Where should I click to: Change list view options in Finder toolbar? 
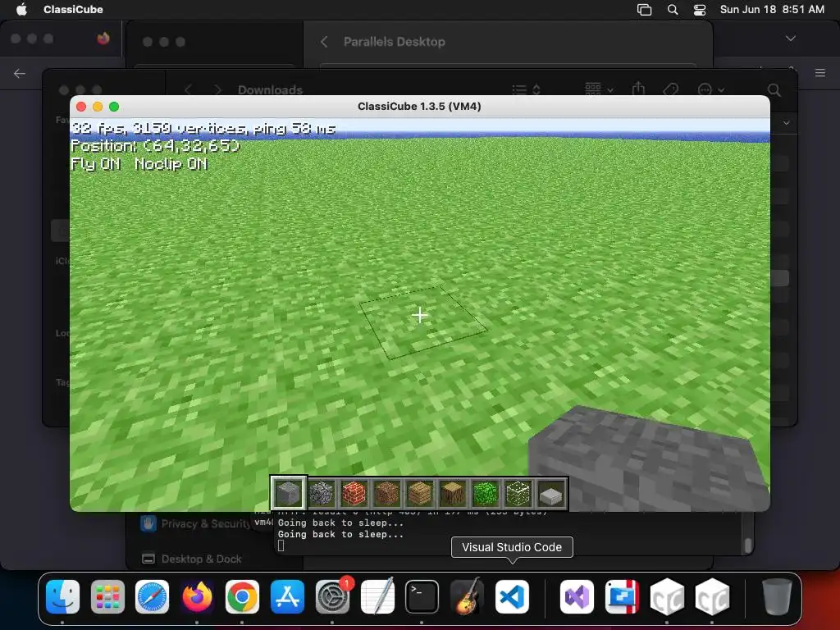(526, 89)
